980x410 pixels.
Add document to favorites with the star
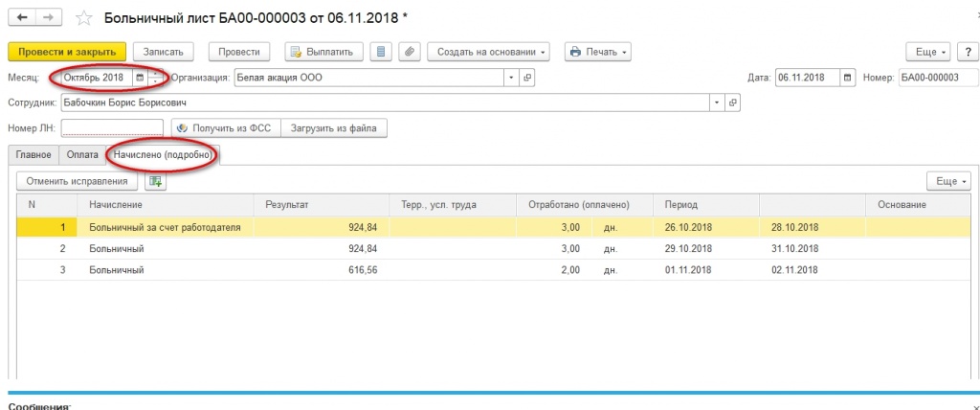click(84, 17)
